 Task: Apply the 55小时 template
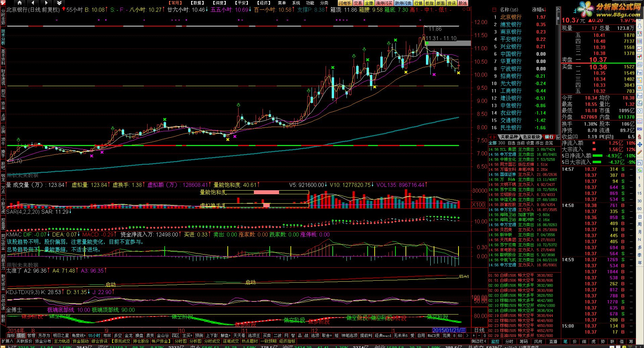(94, 335)
